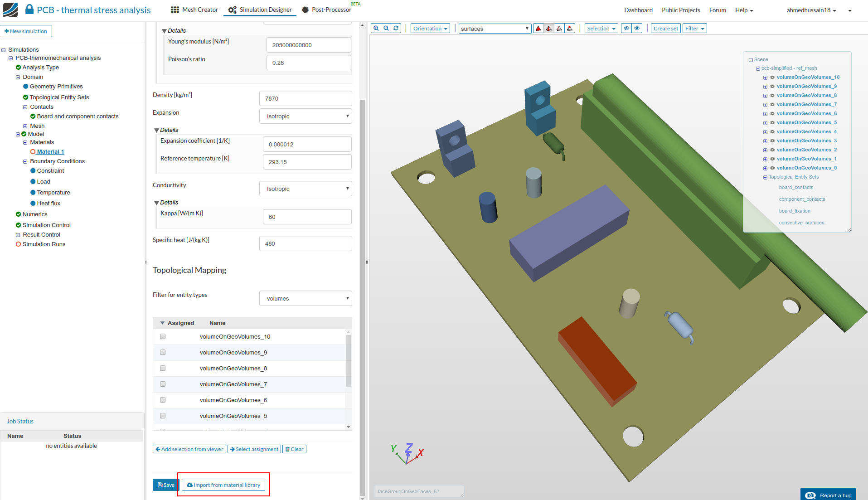Click the zoom in magnifier icon

376,28
